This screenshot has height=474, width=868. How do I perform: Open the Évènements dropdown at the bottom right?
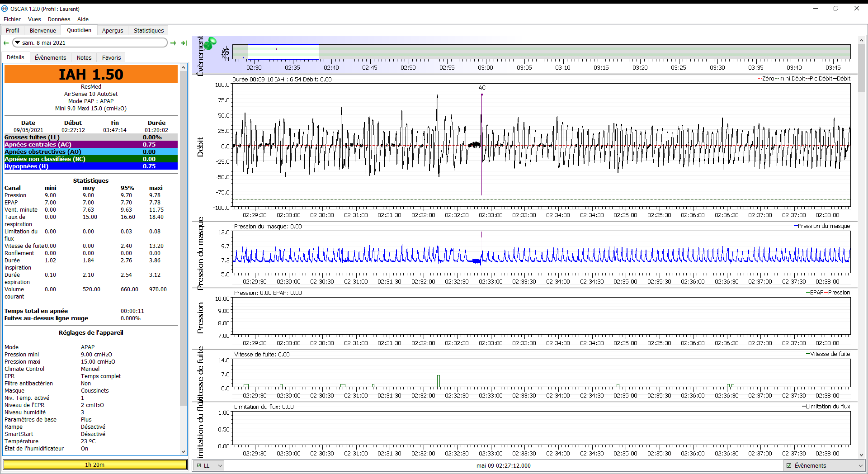pos(824,465)
